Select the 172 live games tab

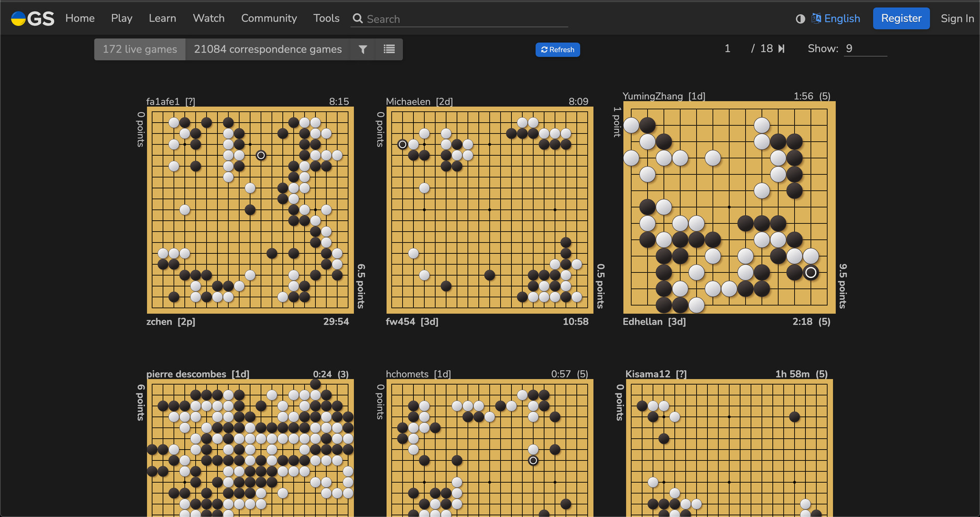[x=140, y=50]
